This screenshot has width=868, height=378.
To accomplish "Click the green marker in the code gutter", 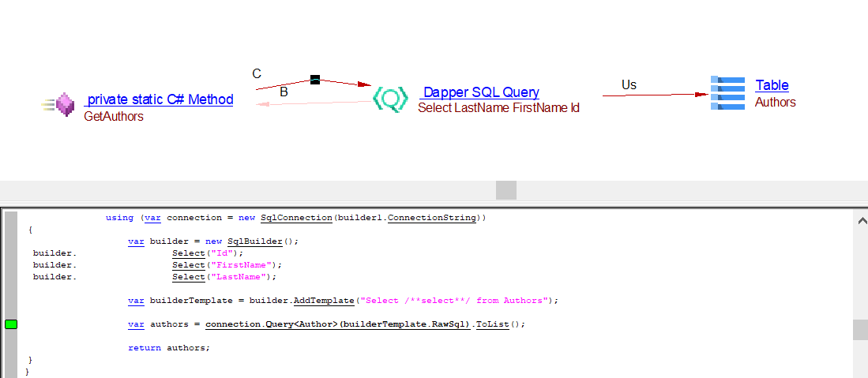I will (11, 324).
